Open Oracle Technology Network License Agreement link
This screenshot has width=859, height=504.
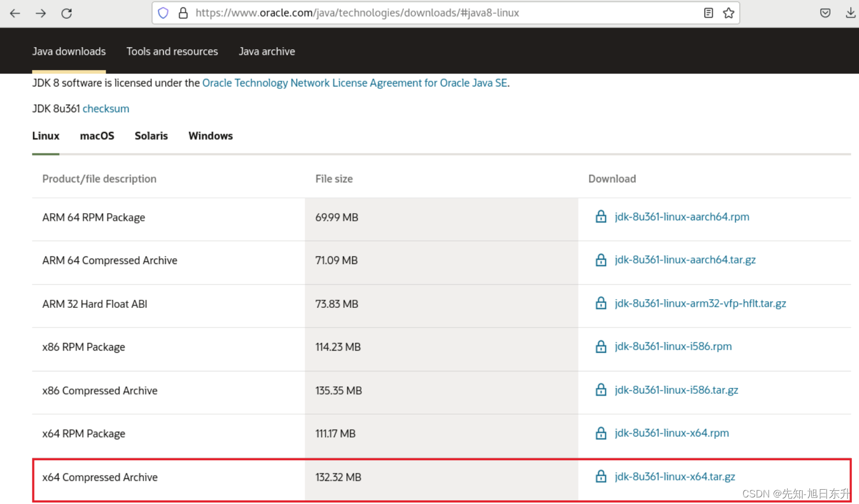point(354,83)
